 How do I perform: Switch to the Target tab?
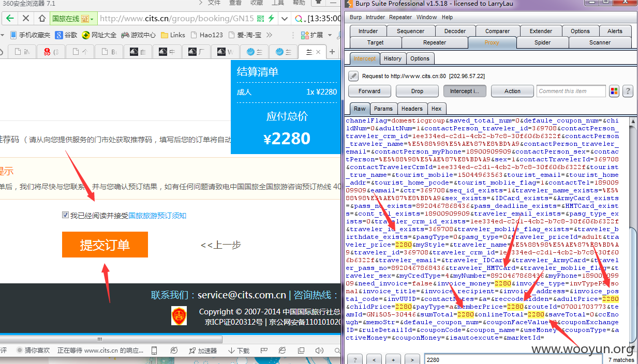375,42
